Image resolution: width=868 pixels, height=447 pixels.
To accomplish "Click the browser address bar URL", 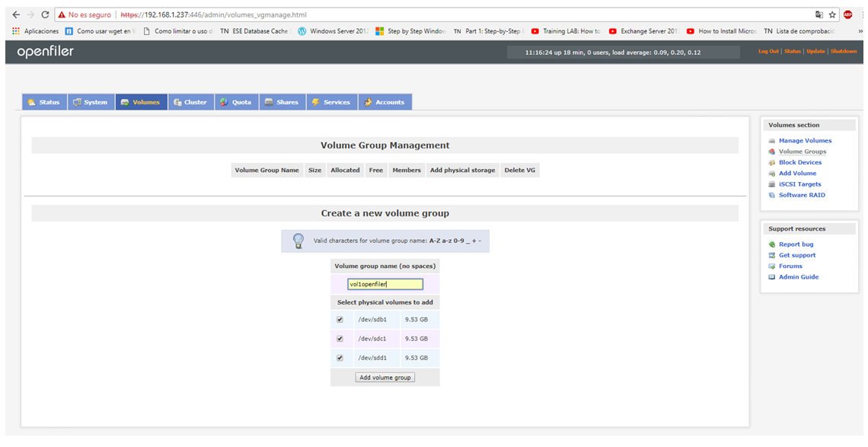I will (x=214, y=15).
